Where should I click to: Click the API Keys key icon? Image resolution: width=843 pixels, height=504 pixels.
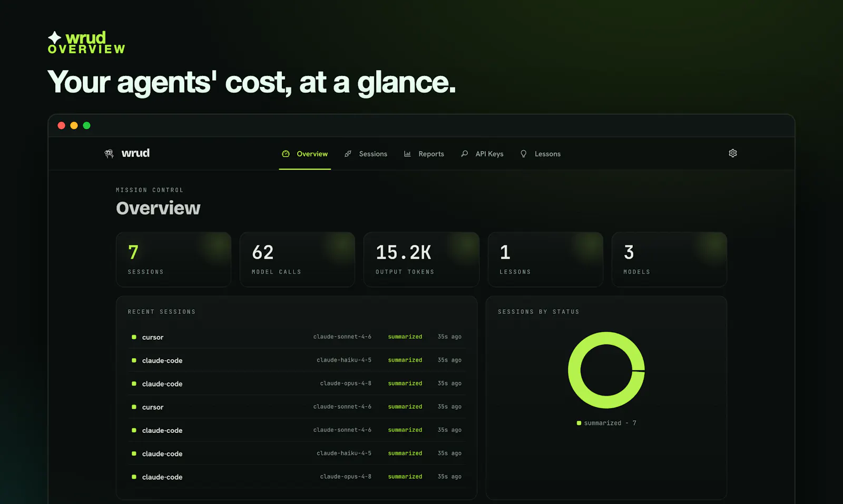click(x=464, y=154)
